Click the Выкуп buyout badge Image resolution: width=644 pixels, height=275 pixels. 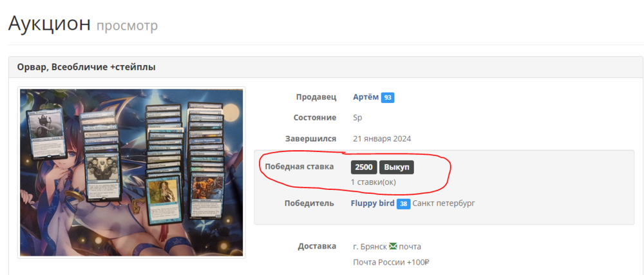[396, 167]
